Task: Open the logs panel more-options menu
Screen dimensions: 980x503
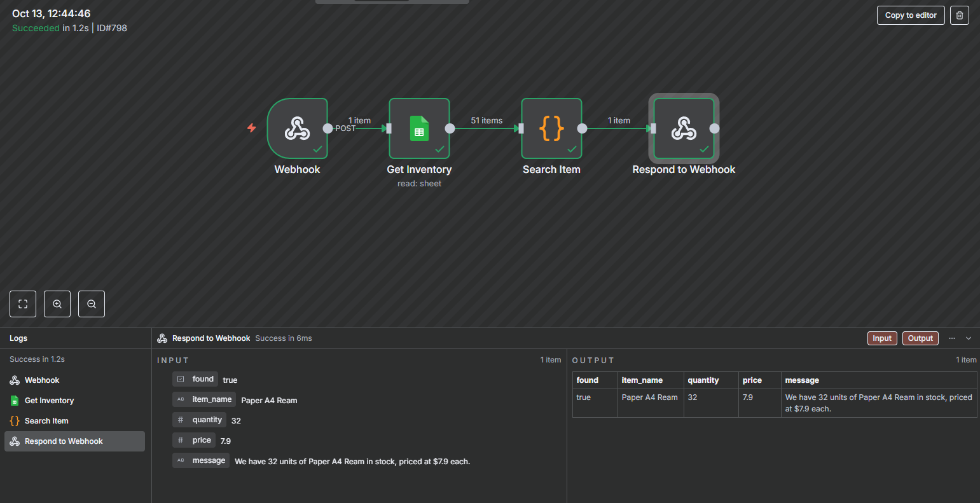Action: [x=952, y=338]
